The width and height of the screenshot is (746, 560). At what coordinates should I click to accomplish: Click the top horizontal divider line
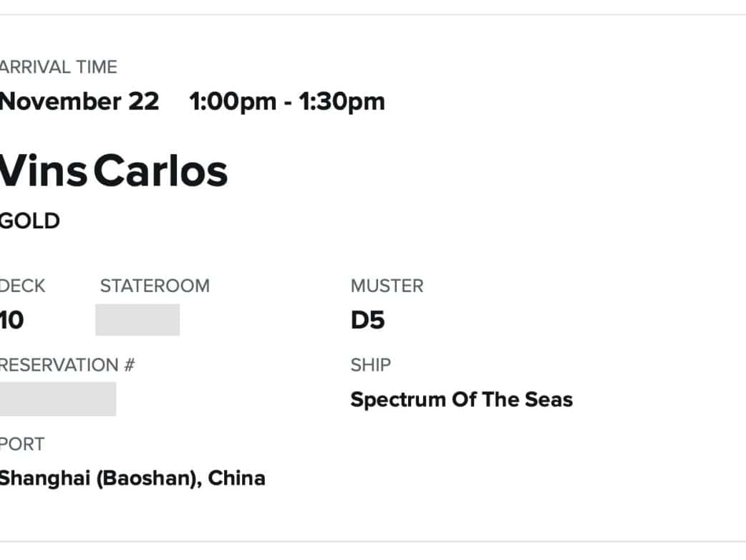coord(373,14)
